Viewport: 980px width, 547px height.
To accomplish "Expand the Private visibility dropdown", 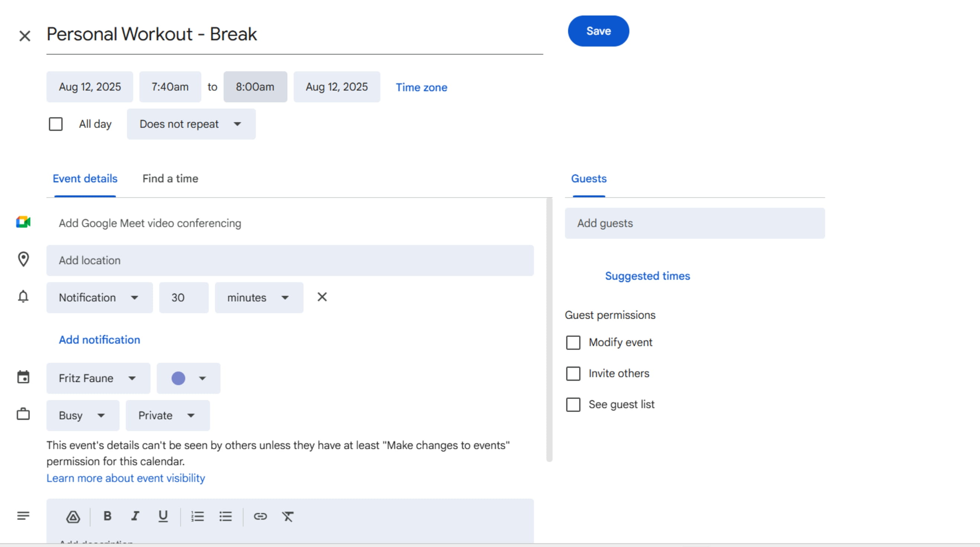I will 167,415.
